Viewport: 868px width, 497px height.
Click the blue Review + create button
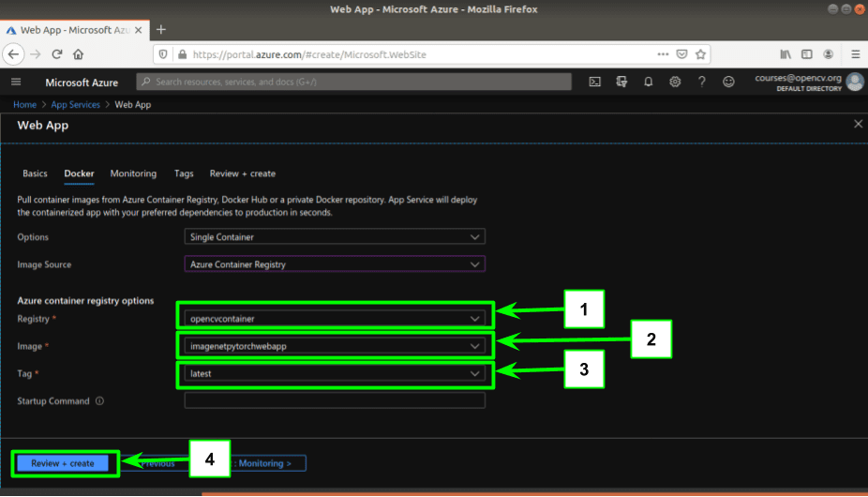(63, 463)
